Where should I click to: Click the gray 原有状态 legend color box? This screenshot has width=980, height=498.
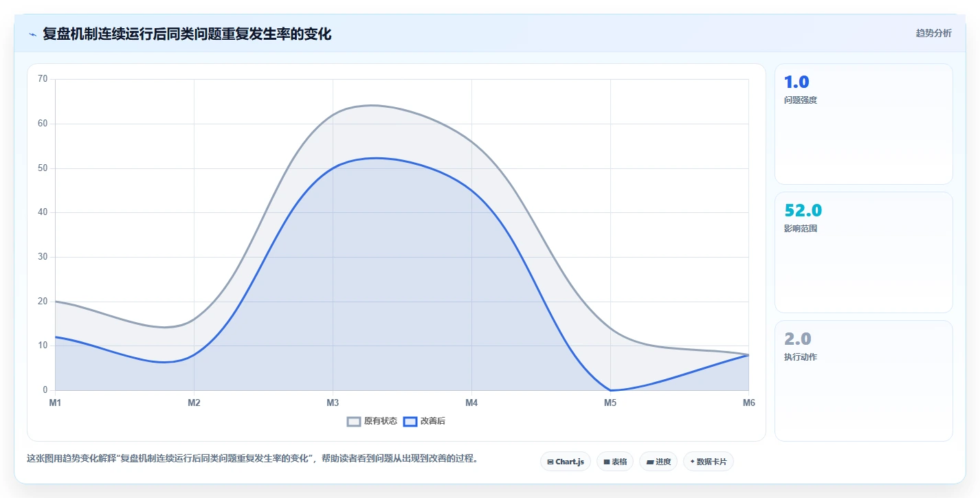click(x=354, y=421)
